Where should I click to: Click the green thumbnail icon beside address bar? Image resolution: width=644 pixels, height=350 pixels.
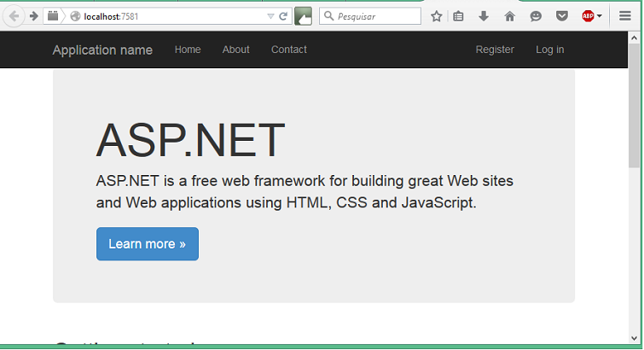tap(303, 16)
